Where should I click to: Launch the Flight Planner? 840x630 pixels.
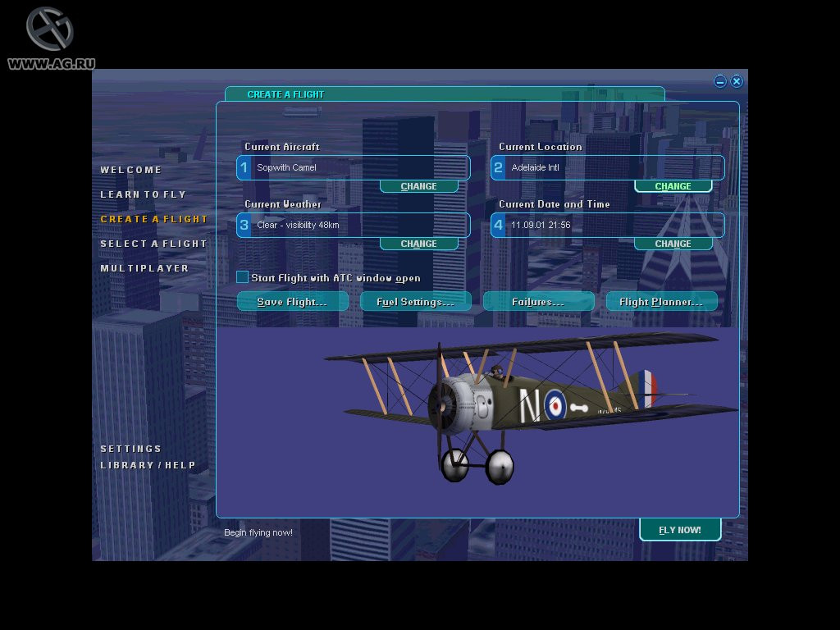pyautogui.click(x=662, y=302)
